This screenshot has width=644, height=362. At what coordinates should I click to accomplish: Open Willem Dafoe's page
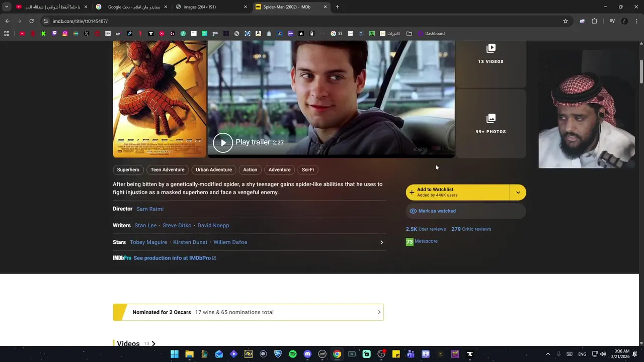230,242
